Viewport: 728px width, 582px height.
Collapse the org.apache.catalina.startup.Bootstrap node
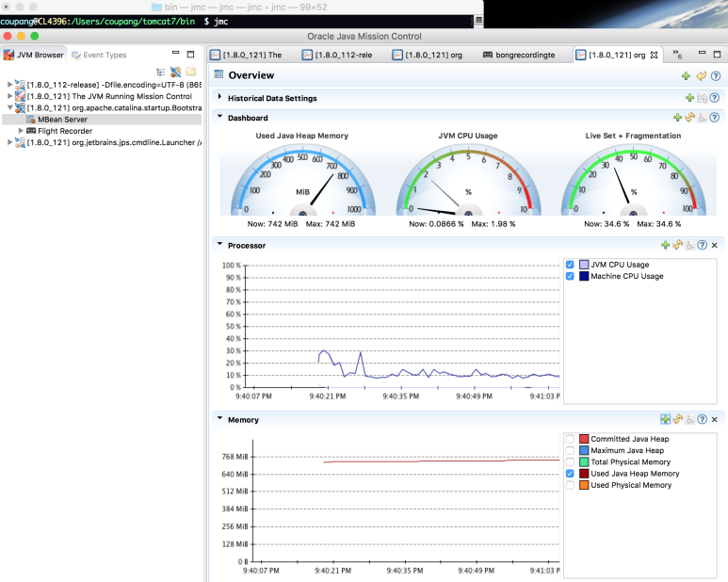click(x=9, y=107)
